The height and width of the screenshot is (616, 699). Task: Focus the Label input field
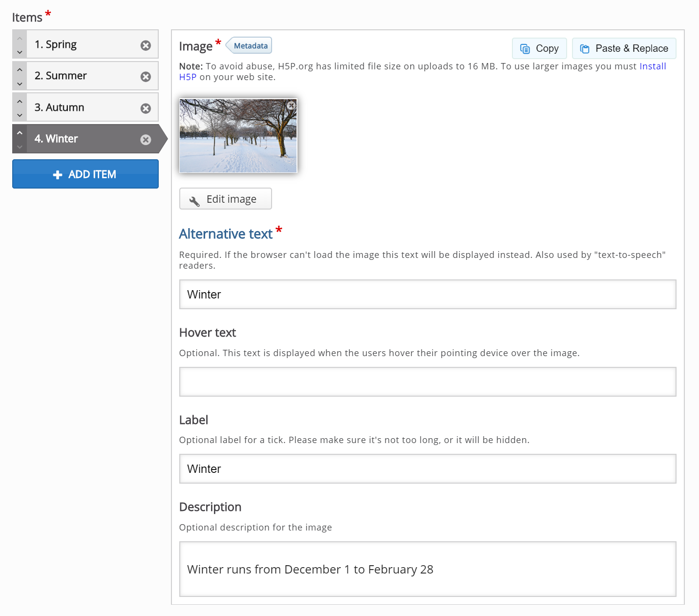(x=427, y=469)
